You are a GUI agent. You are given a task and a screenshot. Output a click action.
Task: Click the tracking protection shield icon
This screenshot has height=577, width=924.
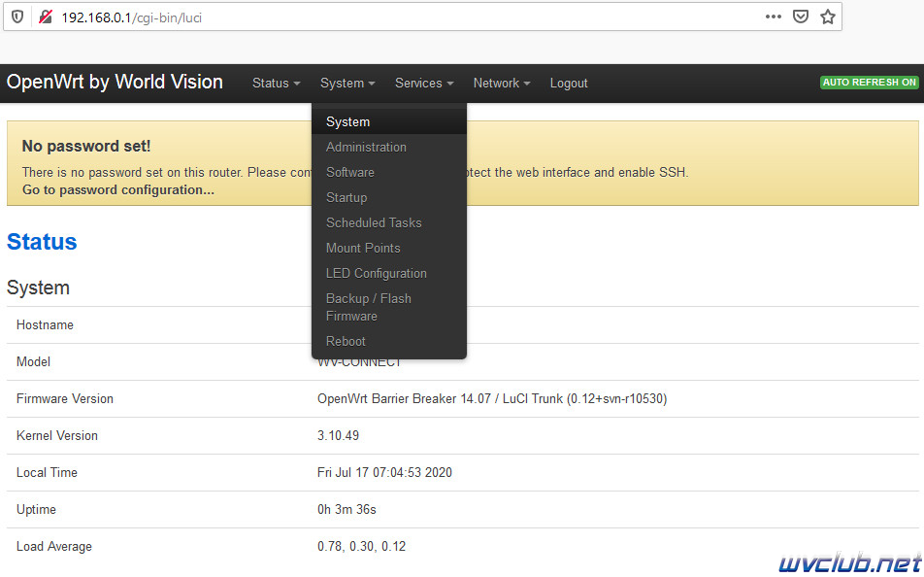pyautogui.click(x=17, y=17)
